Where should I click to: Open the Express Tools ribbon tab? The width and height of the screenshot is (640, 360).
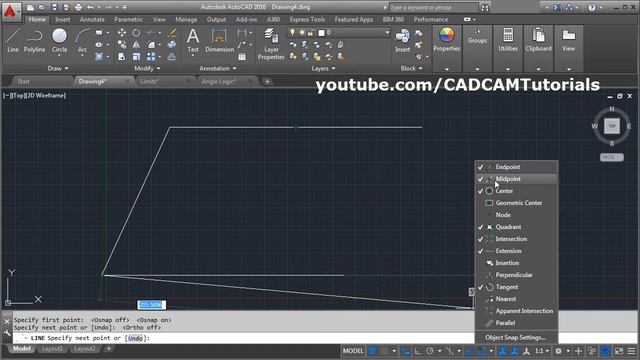[x=307, y=20]
